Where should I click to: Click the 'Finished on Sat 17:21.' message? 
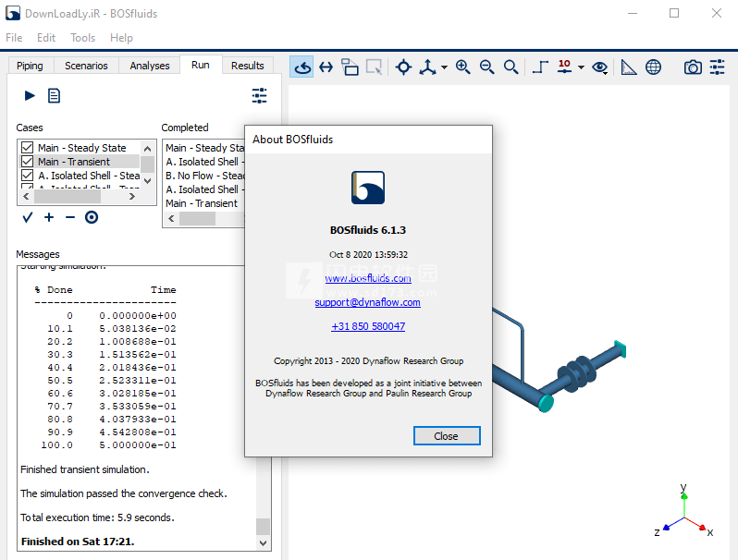78,542
